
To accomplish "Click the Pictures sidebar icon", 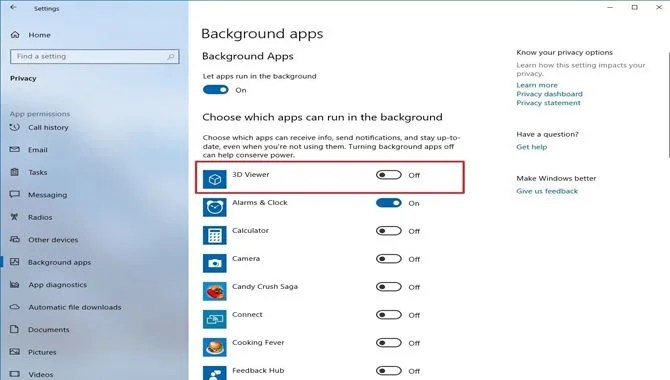I will point(15,352).
